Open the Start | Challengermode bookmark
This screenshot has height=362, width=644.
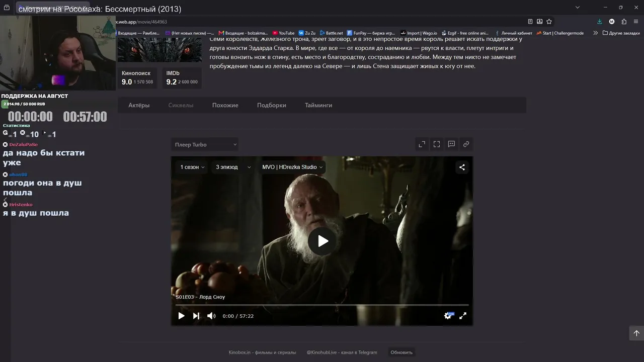point(560,33)
